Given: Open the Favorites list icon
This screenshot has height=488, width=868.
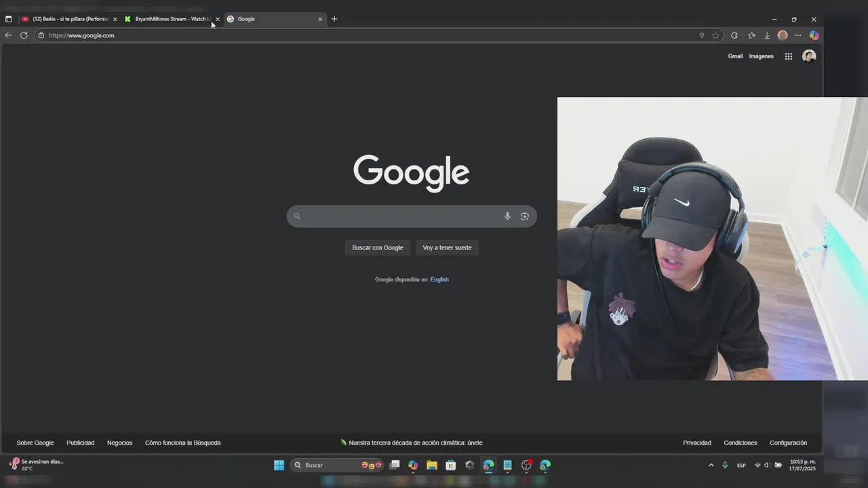Looking at the screenshot, I should tap(751, 35).
